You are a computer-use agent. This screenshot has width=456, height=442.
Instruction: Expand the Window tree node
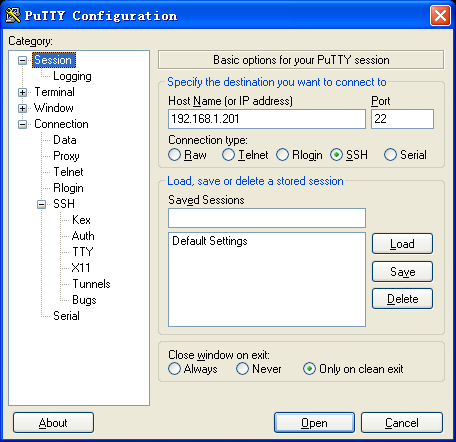pyautogui.click(x=22, y=108)
